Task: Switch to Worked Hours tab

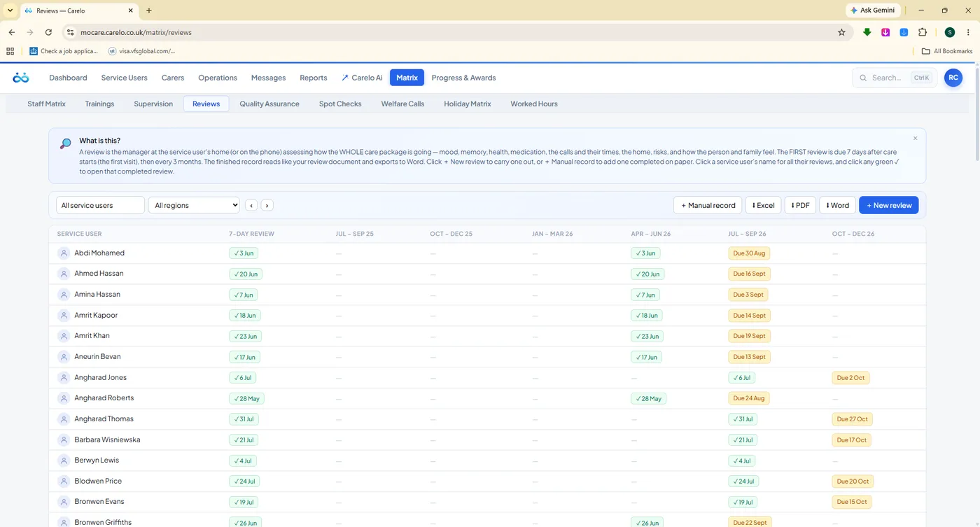Action: tap(534, 104)
